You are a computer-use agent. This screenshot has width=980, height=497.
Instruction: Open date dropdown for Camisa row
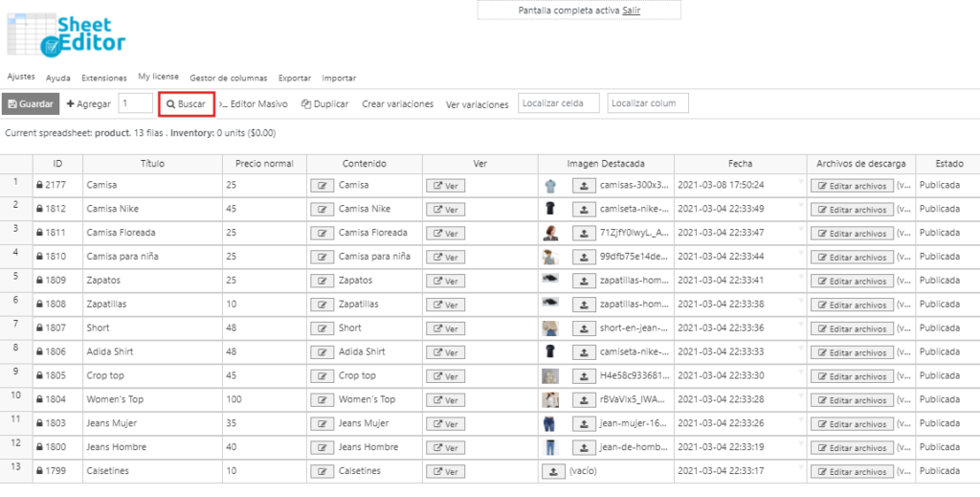[x=800, y=181]
